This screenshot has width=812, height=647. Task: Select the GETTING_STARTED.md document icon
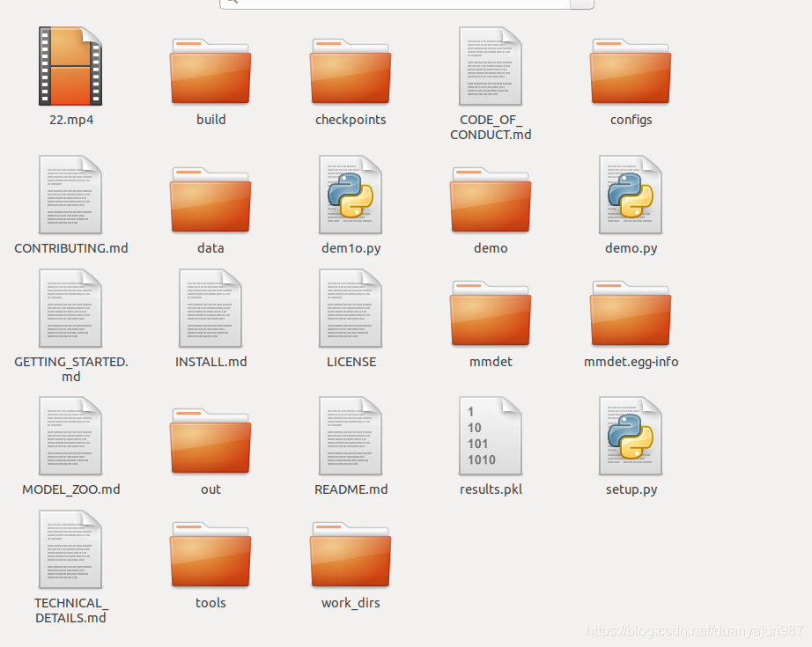click(x=70, y=308)
